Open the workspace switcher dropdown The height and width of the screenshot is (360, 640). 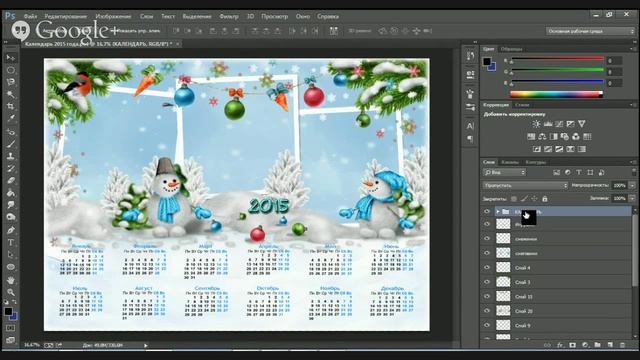coord(590,31)
